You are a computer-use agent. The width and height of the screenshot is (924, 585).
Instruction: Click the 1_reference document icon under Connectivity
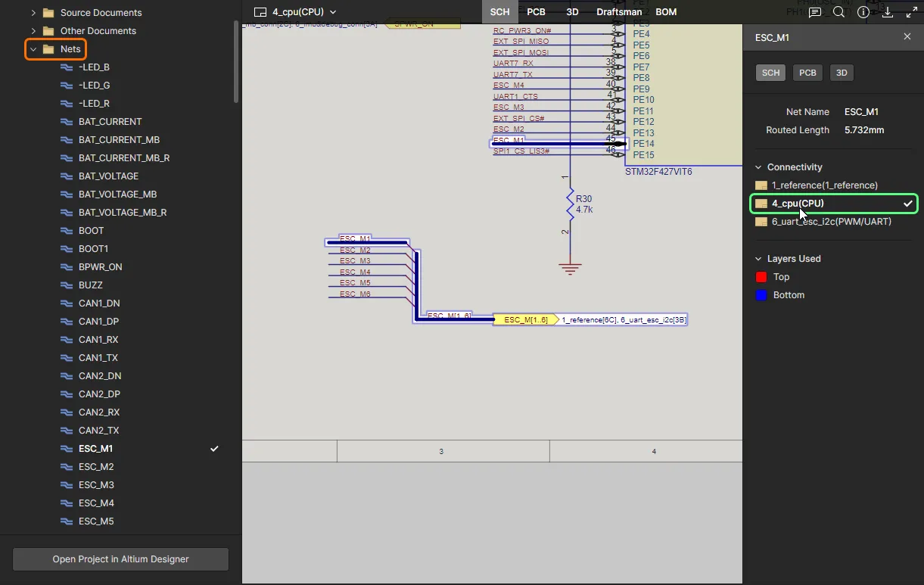pos(761,185)
